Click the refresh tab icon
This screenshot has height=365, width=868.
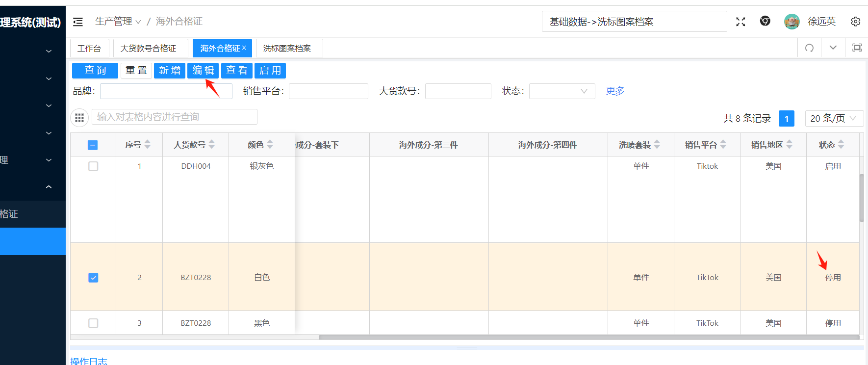[809, 48]
